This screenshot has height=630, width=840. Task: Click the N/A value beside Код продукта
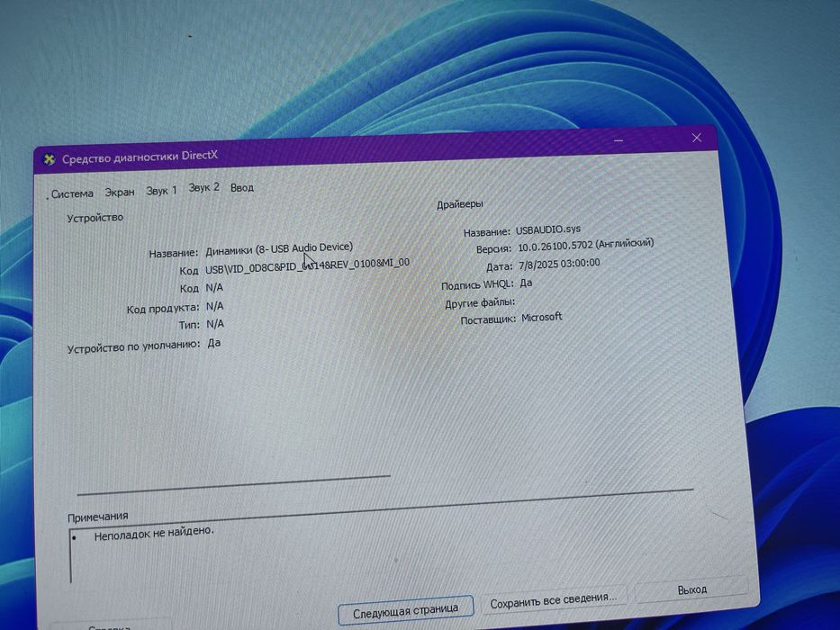214,306
